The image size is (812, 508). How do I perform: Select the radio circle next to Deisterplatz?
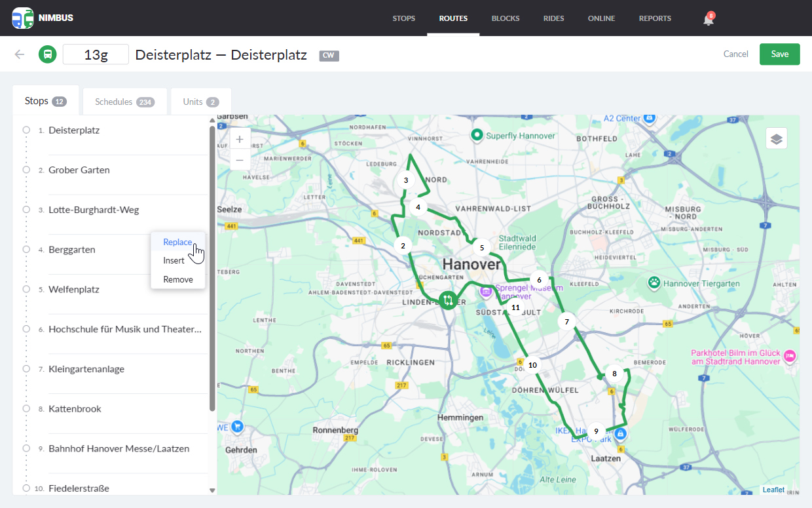pos(26,130)
